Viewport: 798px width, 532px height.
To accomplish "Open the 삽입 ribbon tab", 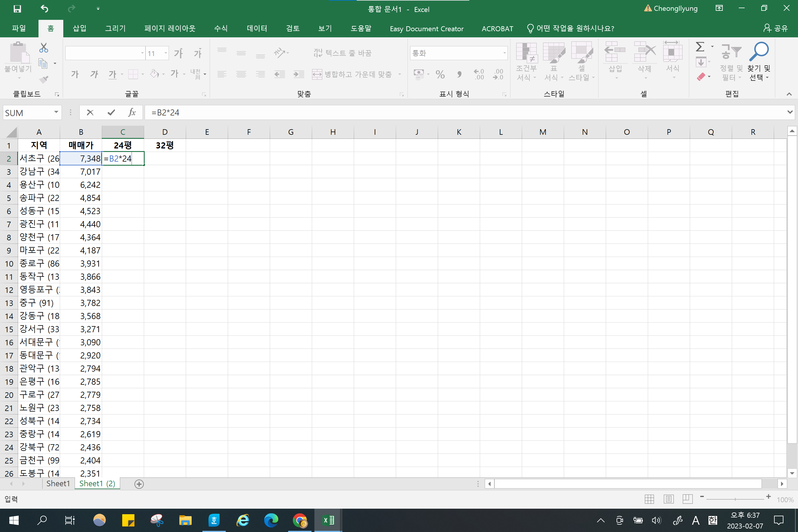I will coord(79,29).
